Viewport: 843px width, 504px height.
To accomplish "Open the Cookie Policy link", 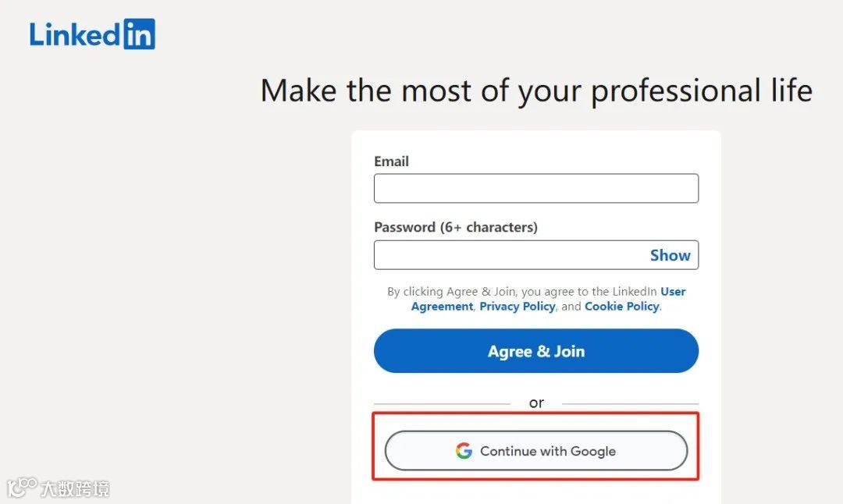I will point(621,307).
